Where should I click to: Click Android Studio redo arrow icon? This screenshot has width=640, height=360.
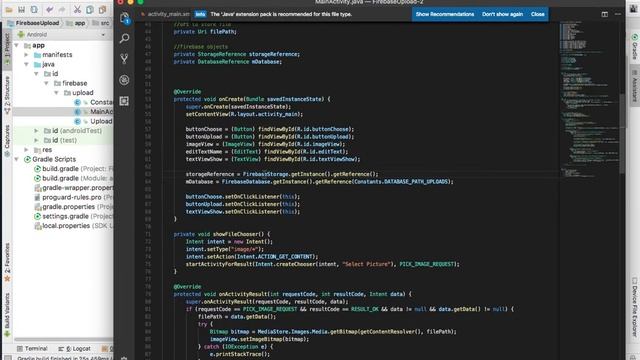coord(62,9)
